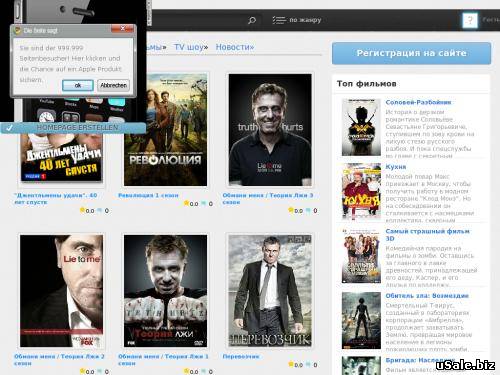Close the popup dialog with X
Screen dimensions: 500x375
(122, 29)
